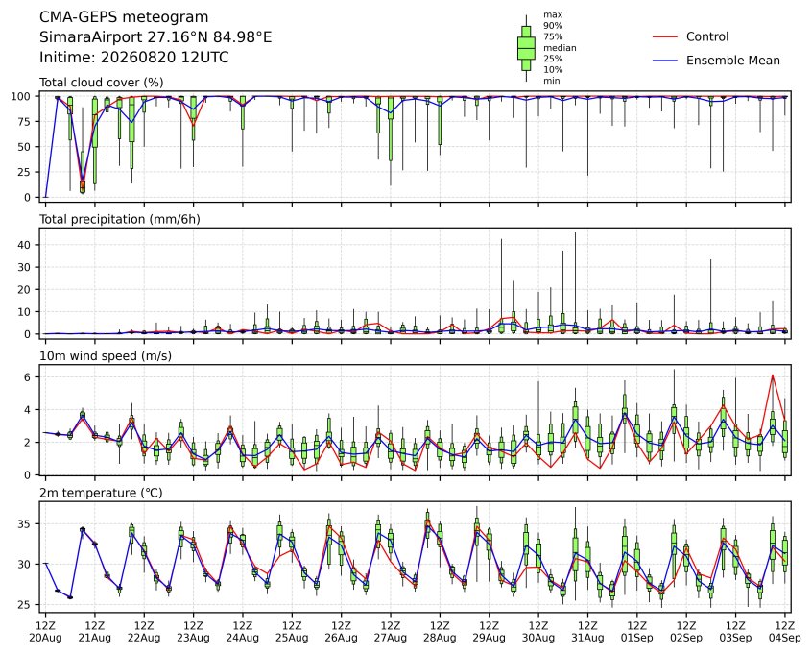The height and width of the screenshot is (654, 812).
Task: Select the Control legend label
Action: pyautogui.click(x=706, y=36)
